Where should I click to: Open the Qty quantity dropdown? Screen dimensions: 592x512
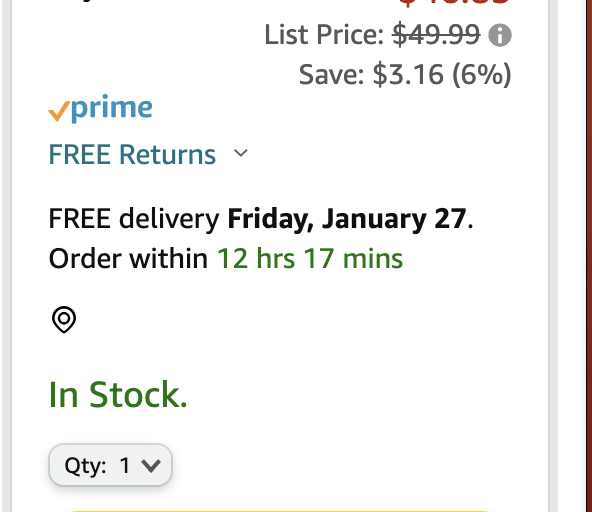pyautogui.click(x=110, y=465)
